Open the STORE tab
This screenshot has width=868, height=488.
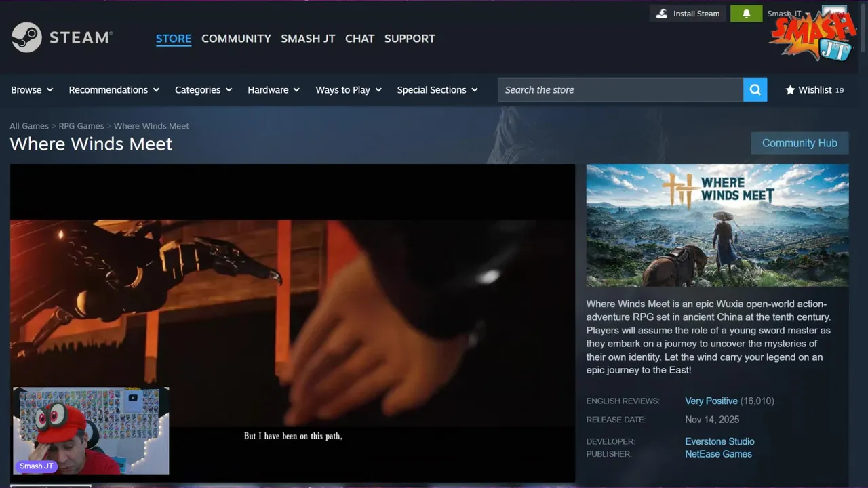[174, 39]
